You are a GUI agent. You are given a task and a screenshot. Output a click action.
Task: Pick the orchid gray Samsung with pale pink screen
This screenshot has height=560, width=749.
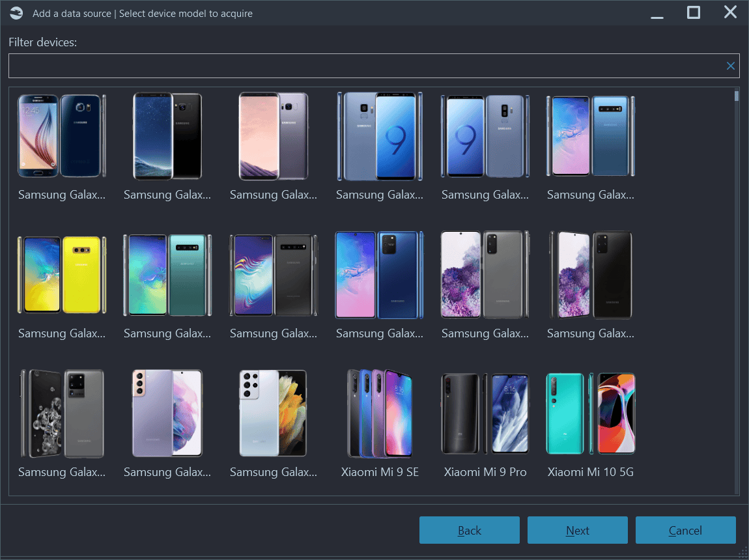274,147
